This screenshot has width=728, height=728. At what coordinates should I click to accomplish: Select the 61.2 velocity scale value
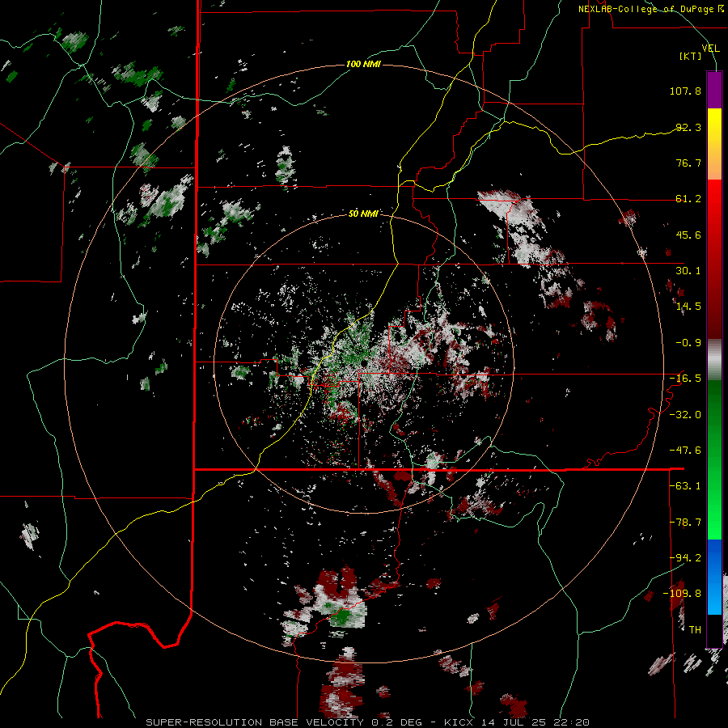tap(688, 199)
